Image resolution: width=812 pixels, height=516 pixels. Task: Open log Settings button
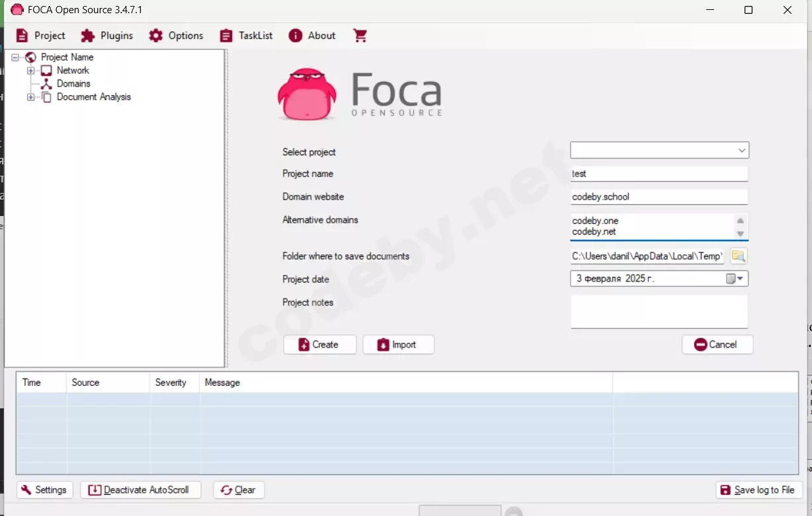pos(44,490)
